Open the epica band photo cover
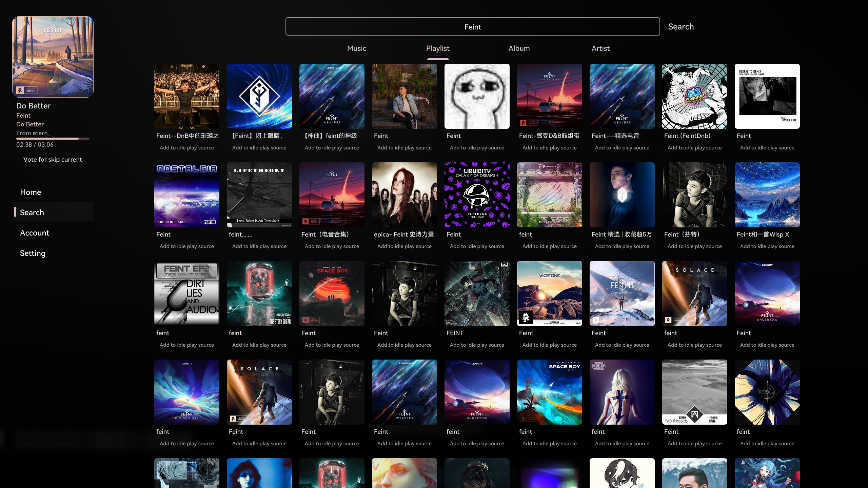This screenshot has width=868, height=488. point(405,195)
